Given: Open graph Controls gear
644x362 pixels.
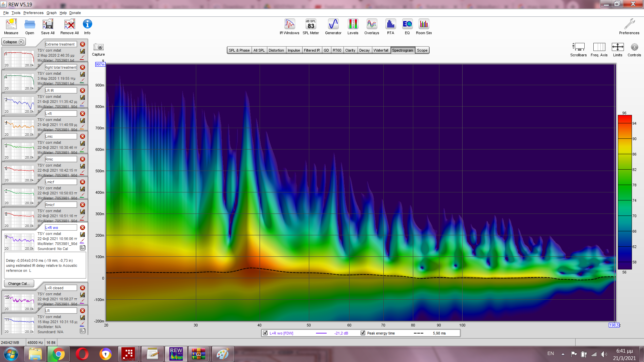Looking at the screenshot, I should tap(634, 47).
